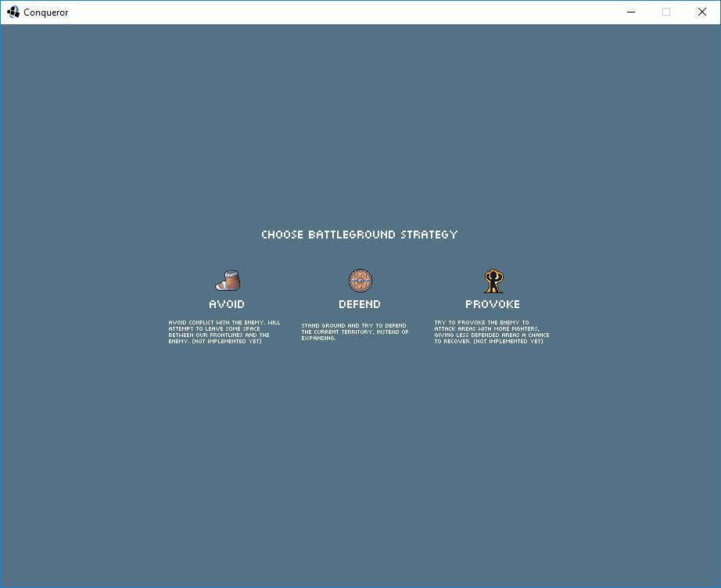The height and width of the screenshot is (588, 721).
Task: Click the Stand ground description text
Action: tap(354, 332)
